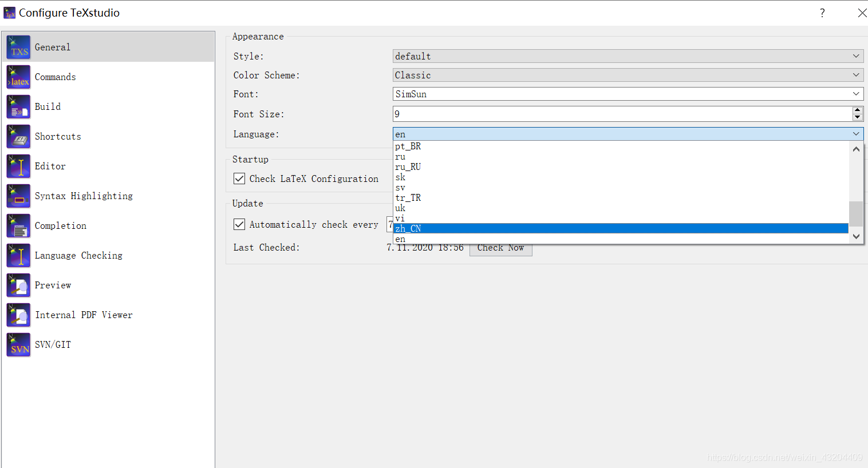This screenshot has height=468, width=868.
Task: Pick sv from language list
Action: point(621,188)
